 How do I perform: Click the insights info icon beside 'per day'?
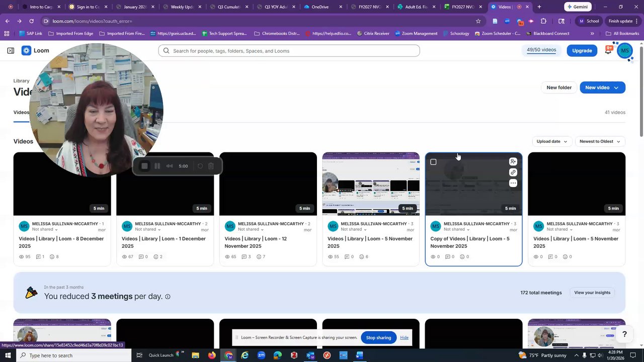[x=168, y=297]
